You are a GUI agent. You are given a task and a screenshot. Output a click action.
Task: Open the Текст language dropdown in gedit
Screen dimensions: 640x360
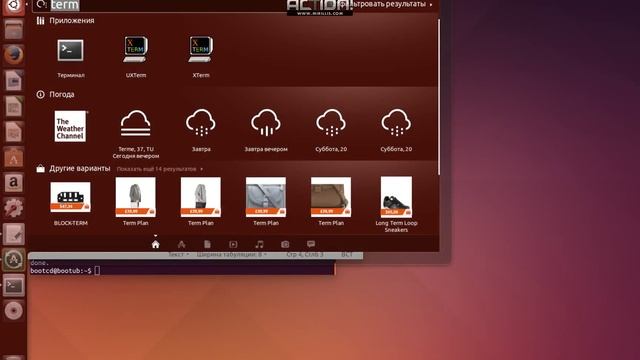click(179, 254)
